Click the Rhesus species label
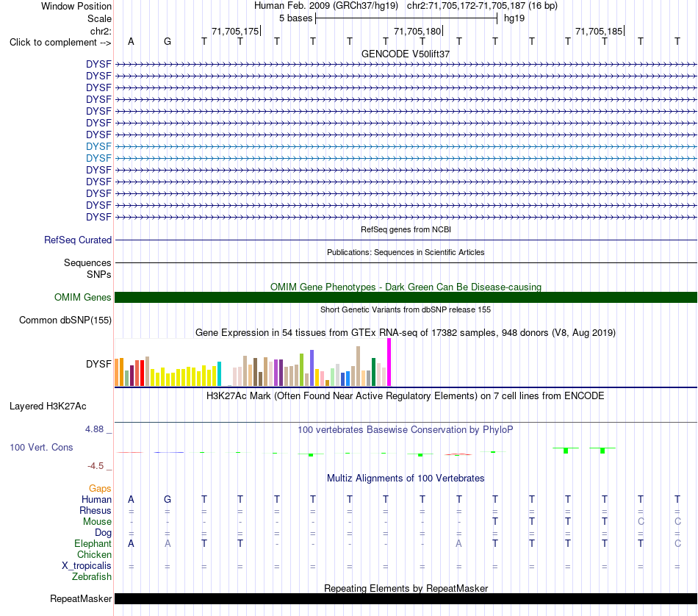The width and height of the screenshot is (698, 616). 96,510
